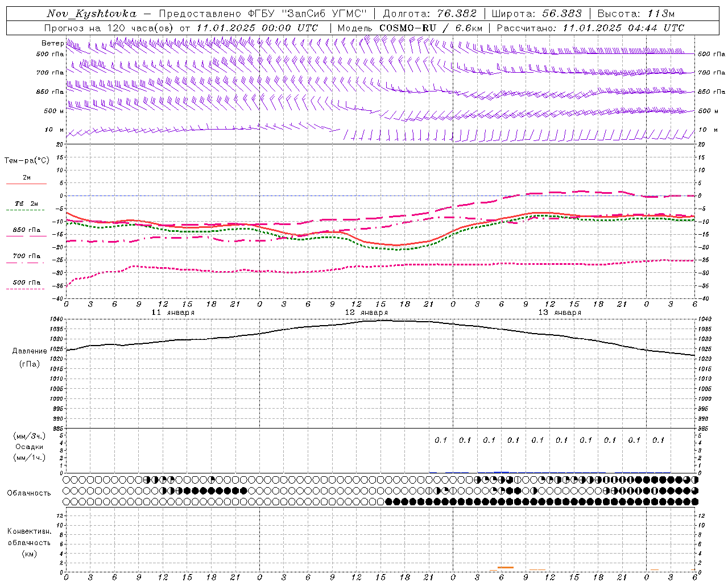Click the Широта: 56.383 field
The height and width of the screenshot is (582, 728).
pos(536,14)
